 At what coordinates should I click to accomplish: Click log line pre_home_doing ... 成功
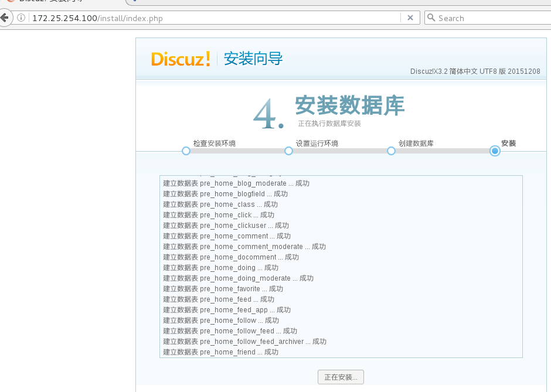click(220, 268)
